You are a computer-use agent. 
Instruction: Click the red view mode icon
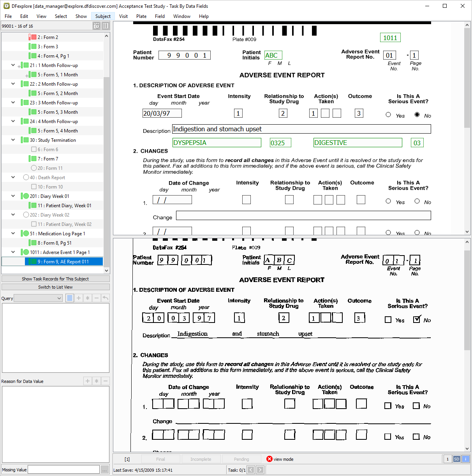click(x=269, y=459)
